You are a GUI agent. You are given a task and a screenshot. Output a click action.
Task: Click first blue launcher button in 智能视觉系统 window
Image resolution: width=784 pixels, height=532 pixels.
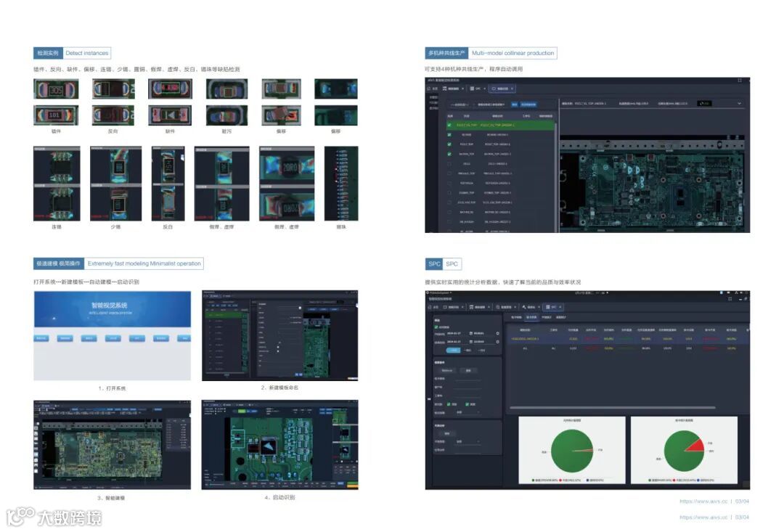click(x=41, y=338)
